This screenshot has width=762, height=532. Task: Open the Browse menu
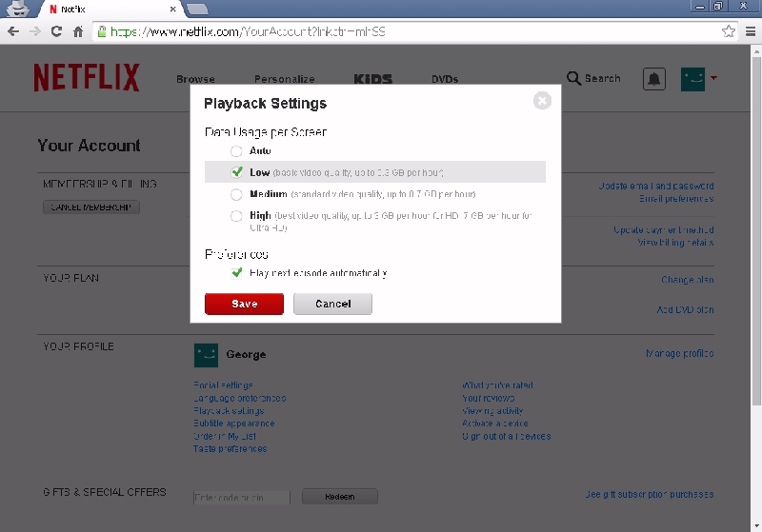195,79
